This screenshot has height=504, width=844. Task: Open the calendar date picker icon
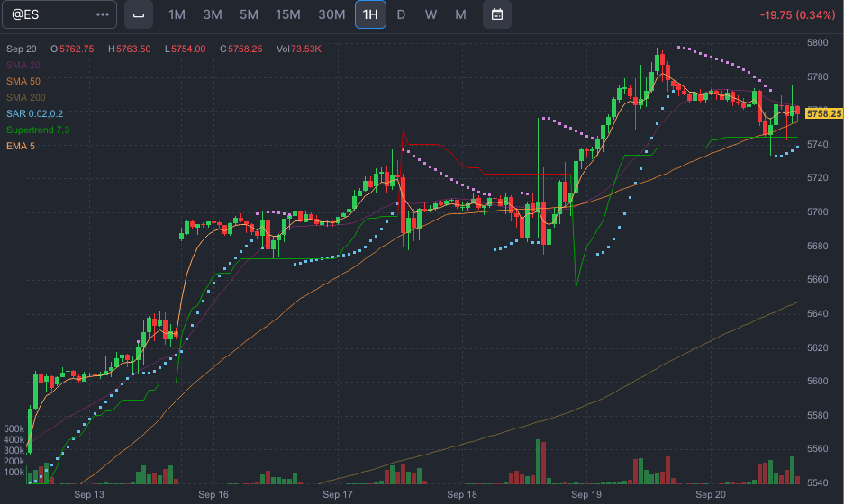tap(496, 14)
